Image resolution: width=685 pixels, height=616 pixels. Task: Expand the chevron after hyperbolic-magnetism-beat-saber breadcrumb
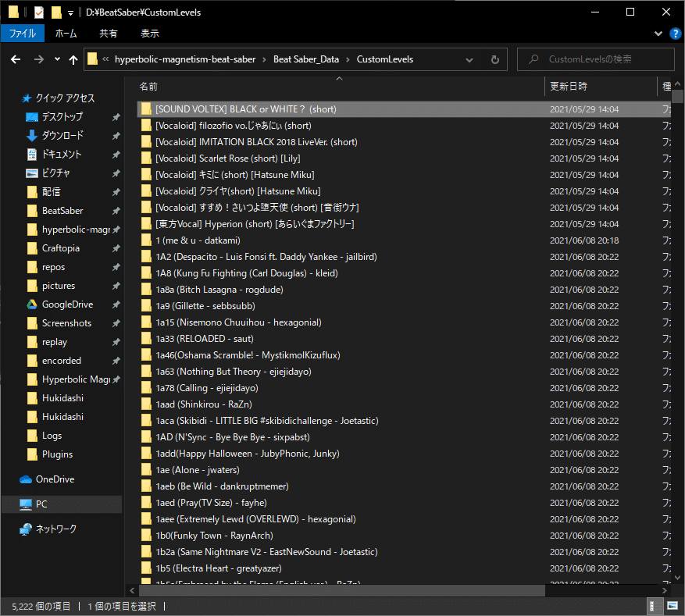264,60
